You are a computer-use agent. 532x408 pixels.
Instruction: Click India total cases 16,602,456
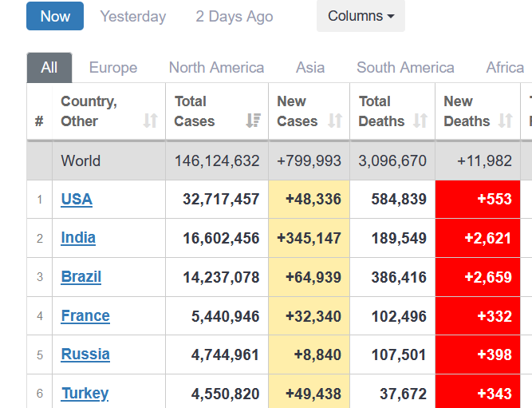click(x=221, y=238)
